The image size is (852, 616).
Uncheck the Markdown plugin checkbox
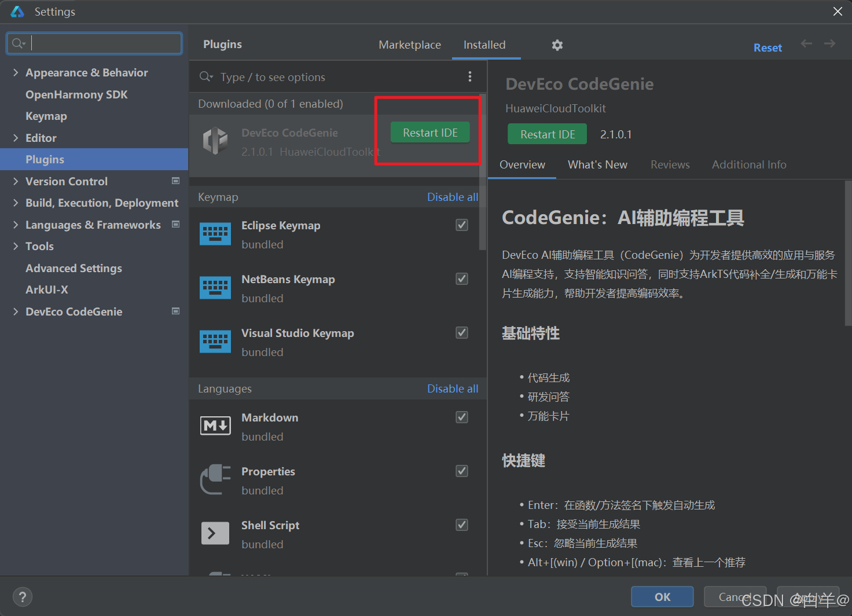tap(461, 417)
